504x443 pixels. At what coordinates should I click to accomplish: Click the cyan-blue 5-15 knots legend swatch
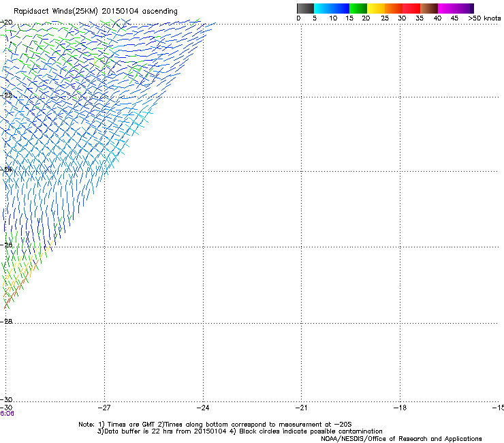[x=332, y=8]
